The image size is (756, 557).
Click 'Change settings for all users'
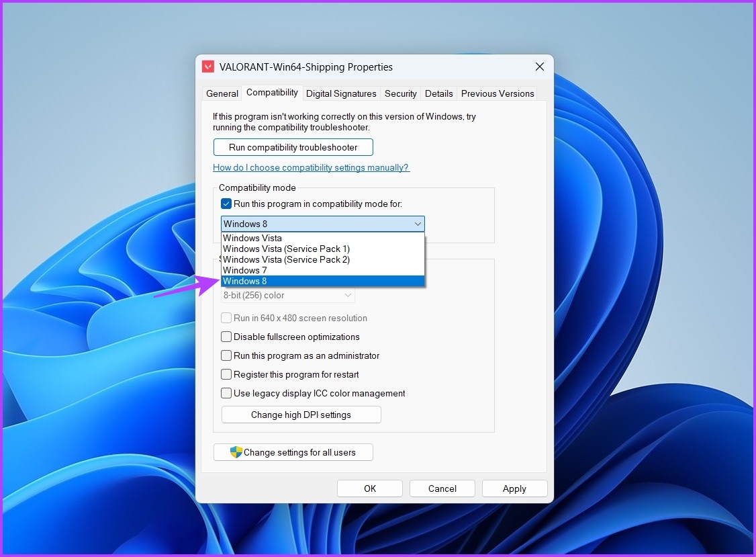point(293,452)
